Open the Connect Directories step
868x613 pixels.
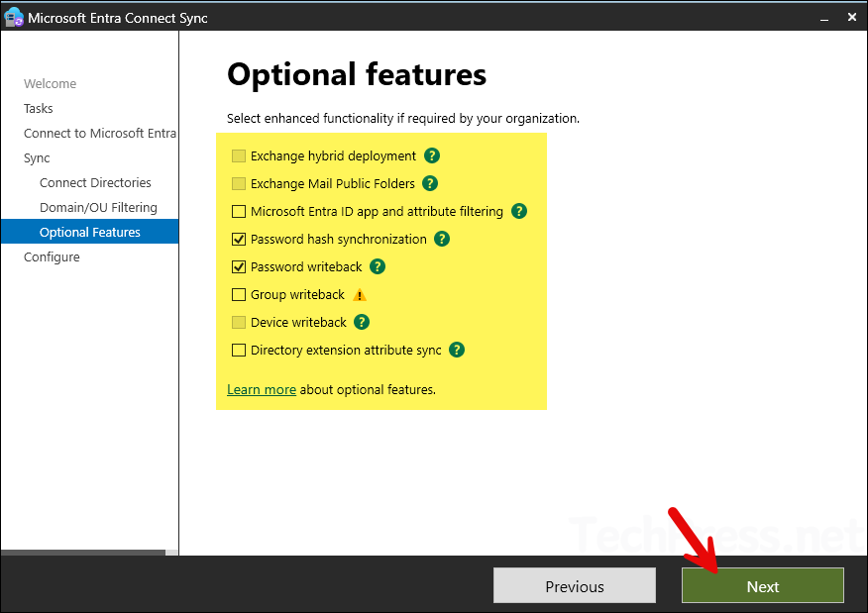click(x=95, y=182)
